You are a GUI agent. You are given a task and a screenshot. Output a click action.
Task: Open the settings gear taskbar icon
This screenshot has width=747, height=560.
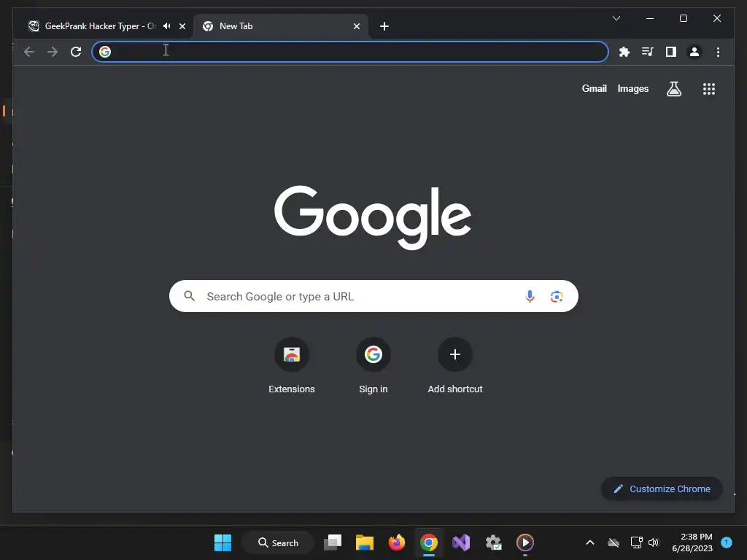point(493,542)
